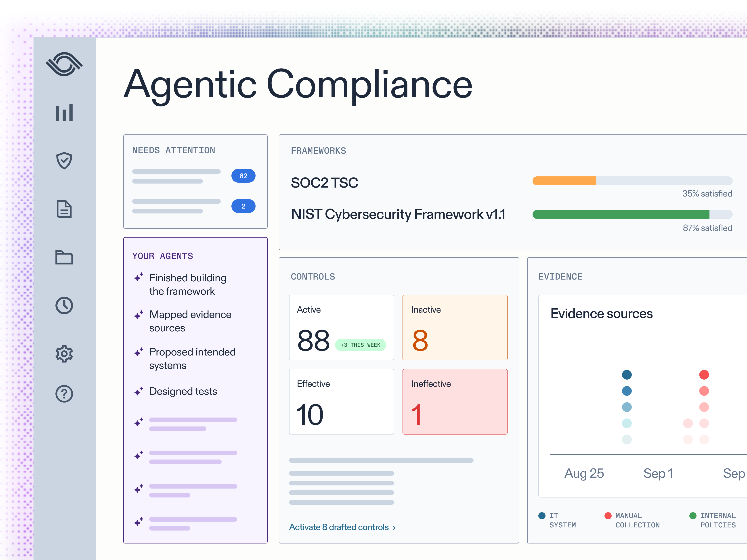Open the document page icon in sidebar
Image resolution: width=747 pixels, height=560 pixels.
[64, 209]
